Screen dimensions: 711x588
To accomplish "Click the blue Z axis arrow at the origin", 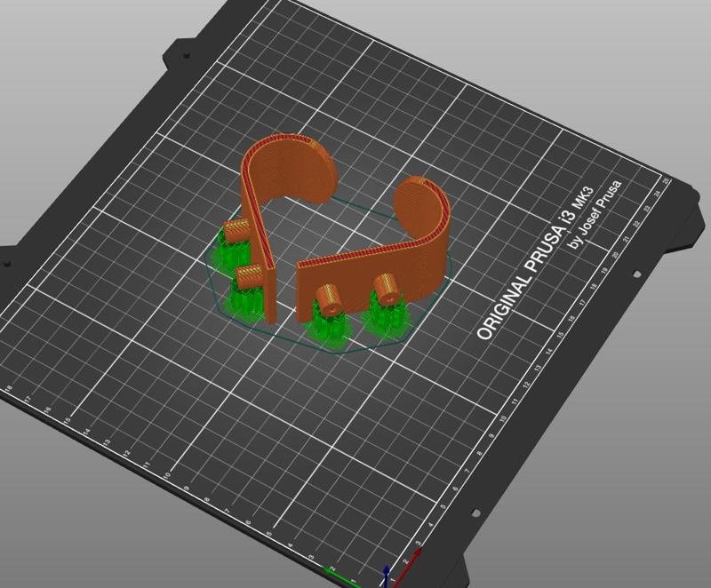I will [x=386, y=575].
